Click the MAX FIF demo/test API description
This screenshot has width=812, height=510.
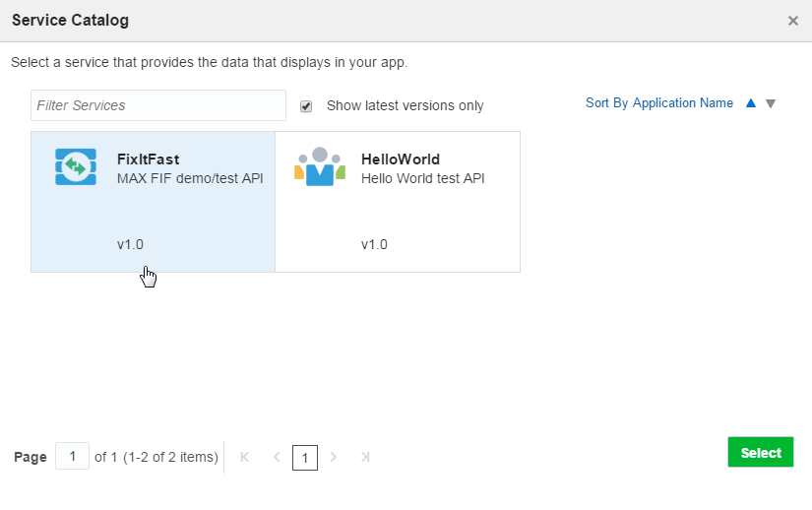point(190,178)
